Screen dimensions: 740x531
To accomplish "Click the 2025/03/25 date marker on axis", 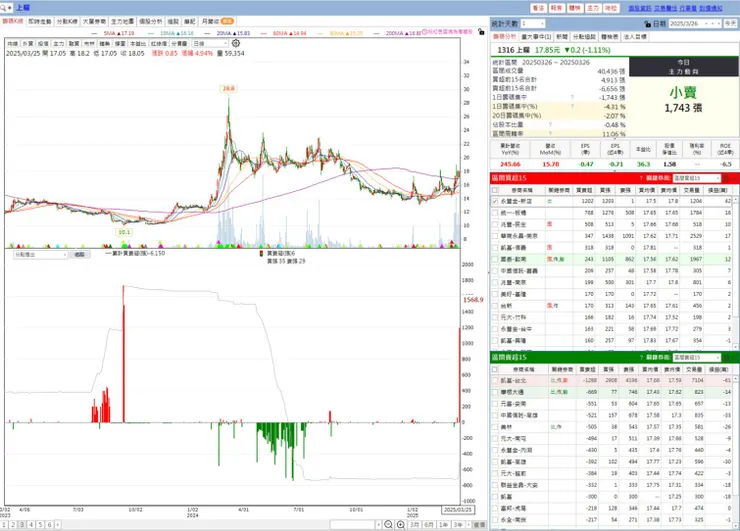I will [x=458, y=510].
